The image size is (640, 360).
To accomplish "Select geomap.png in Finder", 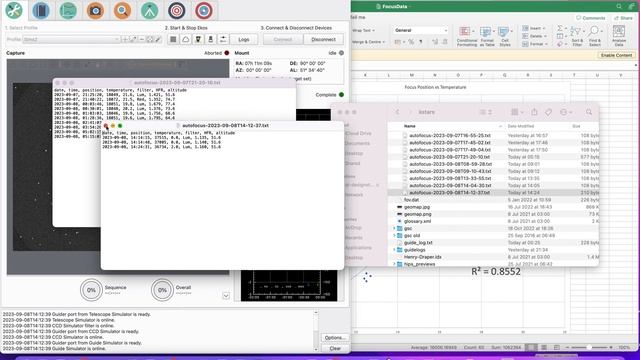I will (x=418, y=214).
